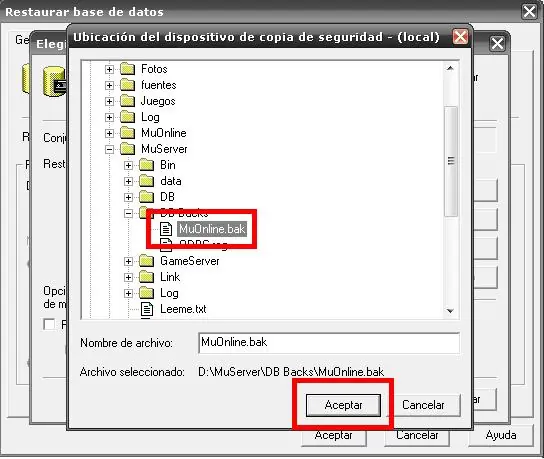
Task: Select the Juegos folder icon
Action: (127, 101)
